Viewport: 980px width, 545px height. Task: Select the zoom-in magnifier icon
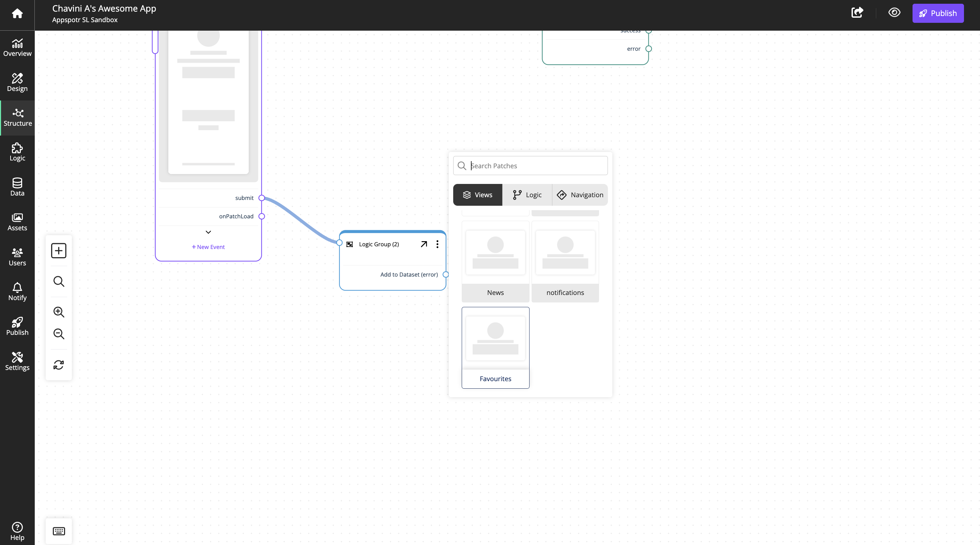coord(58,311)
